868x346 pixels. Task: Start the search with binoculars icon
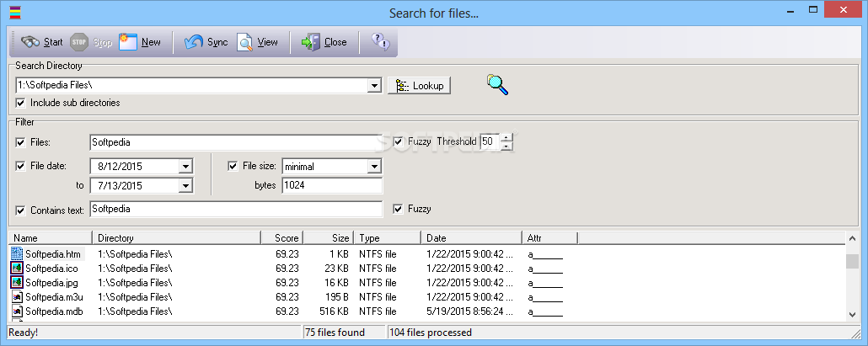coord(29,42)
